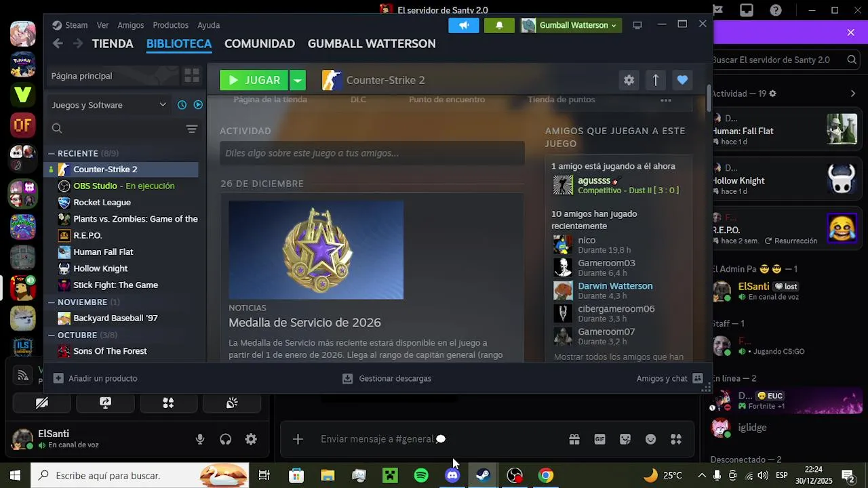This screenshot has width=868, height=488.
Task: Open Discord activities button in voice panel
Action: pos(168,403)
